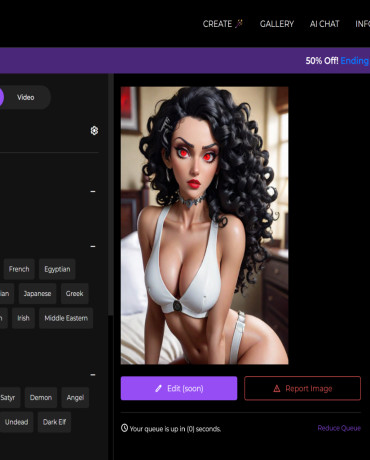Open the CREATE menu item

point(223,24)
